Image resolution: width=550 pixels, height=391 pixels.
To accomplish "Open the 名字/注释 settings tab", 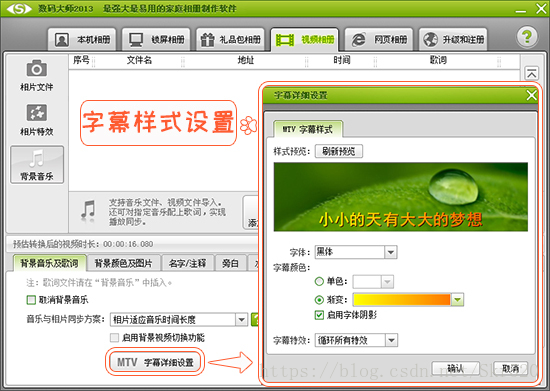I will [187, 263].
